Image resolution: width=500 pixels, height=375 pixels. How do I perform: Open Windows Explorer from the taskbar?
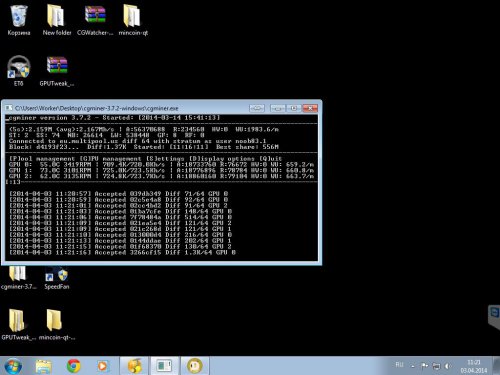43,366
